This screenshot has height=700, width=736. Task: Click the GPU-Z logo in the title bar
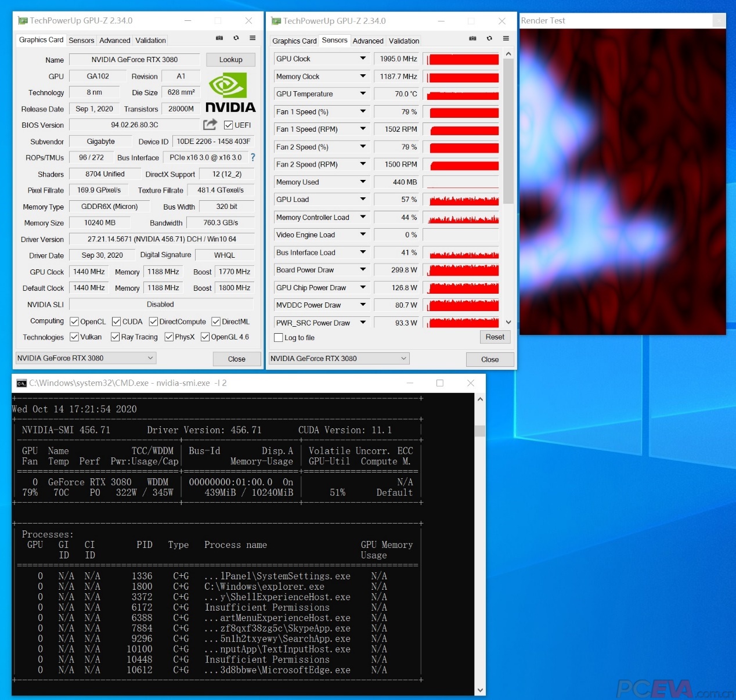coord(23,20)
